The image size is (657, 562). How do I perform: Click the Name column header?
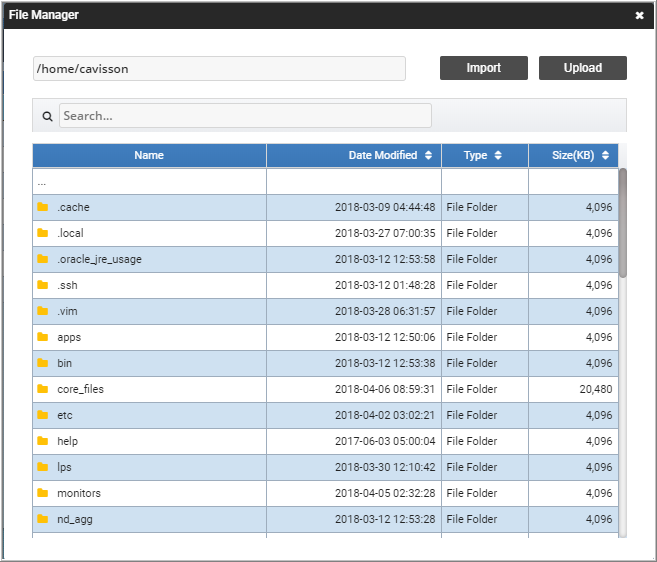[x=149, y=155]
